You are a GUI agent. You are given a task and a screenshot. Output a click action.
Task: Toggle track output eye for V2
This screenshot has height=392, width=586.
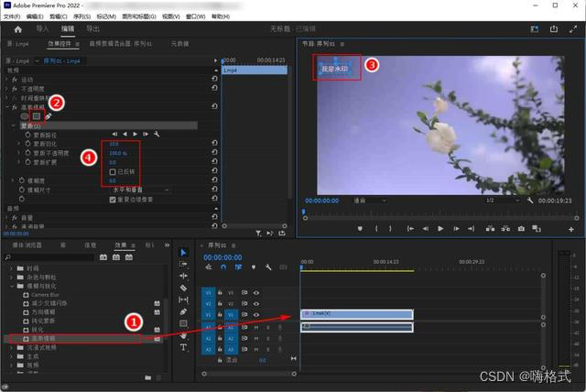pyautogui.click(x=256, y=304)
